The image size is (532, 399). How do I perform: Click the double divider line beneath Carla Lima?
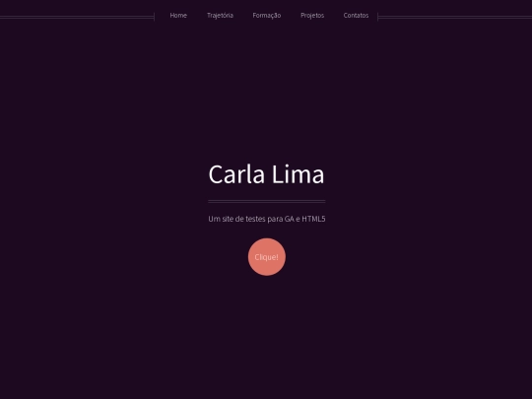267,201
